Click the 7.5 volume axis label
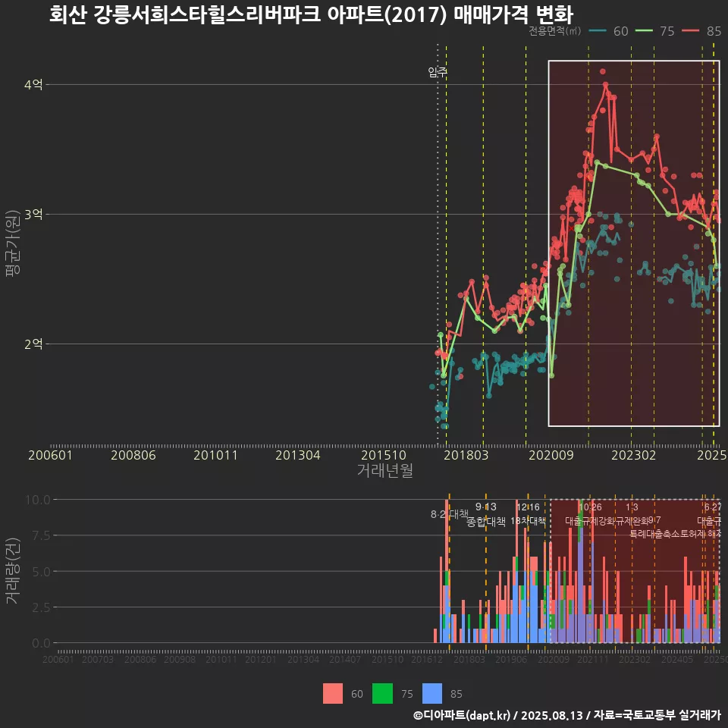This screenshot has height=728, width=728. [41, 536]
